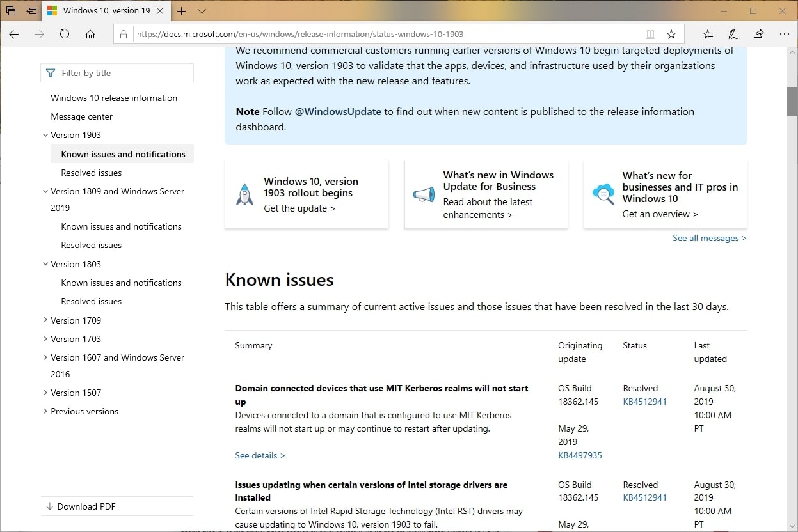This screenshot has height=532, width=798.
Task: Select Known issues and notifications under 1903
Action: (123, 154)
